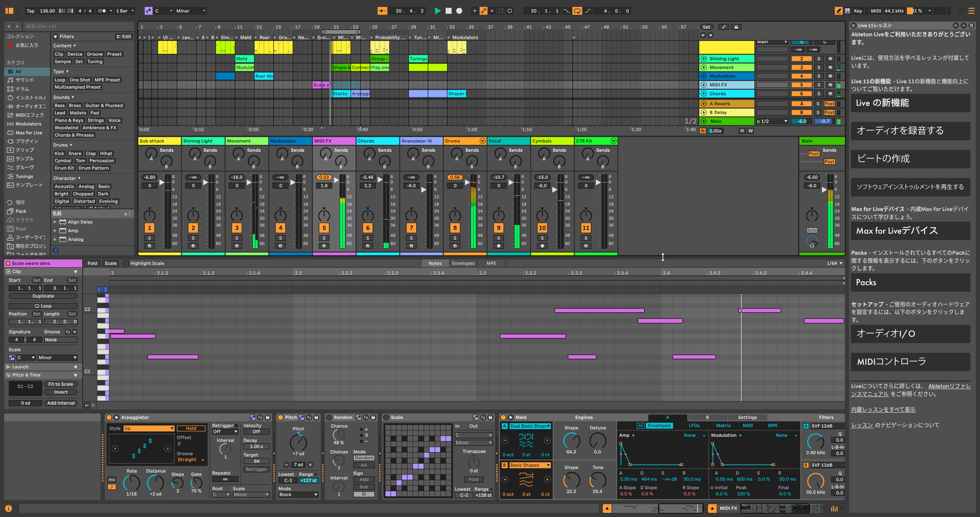Click the Fit to Scale button

[60, 384]
